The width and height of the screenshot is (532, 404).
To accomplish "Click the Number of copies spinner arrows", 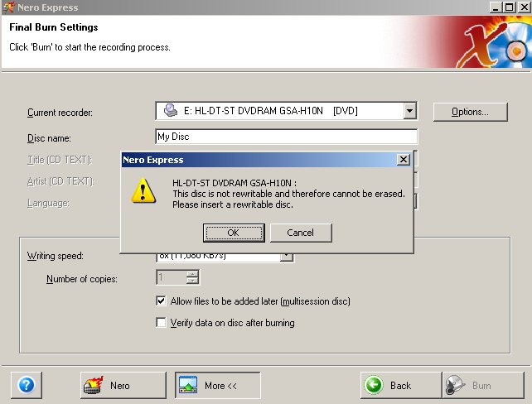I will 193,279.
